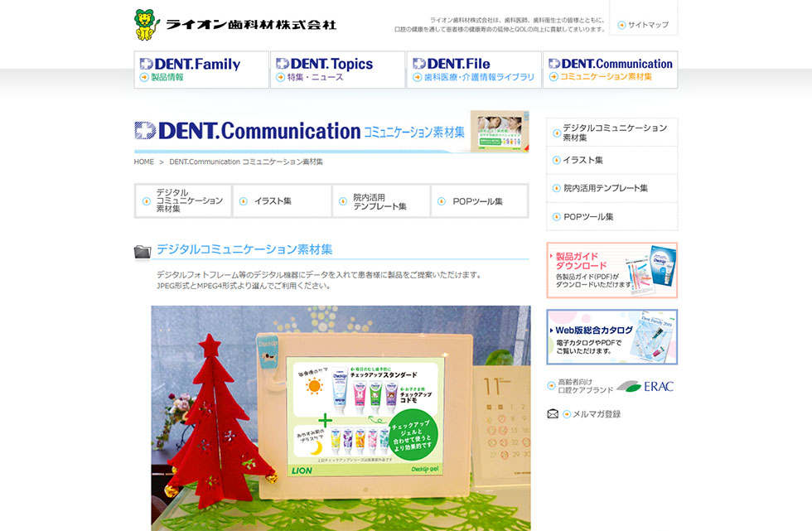This screenshot has height=531, width=812.
Task: Open the DENT.Communication tab
Action: [610, 70]
